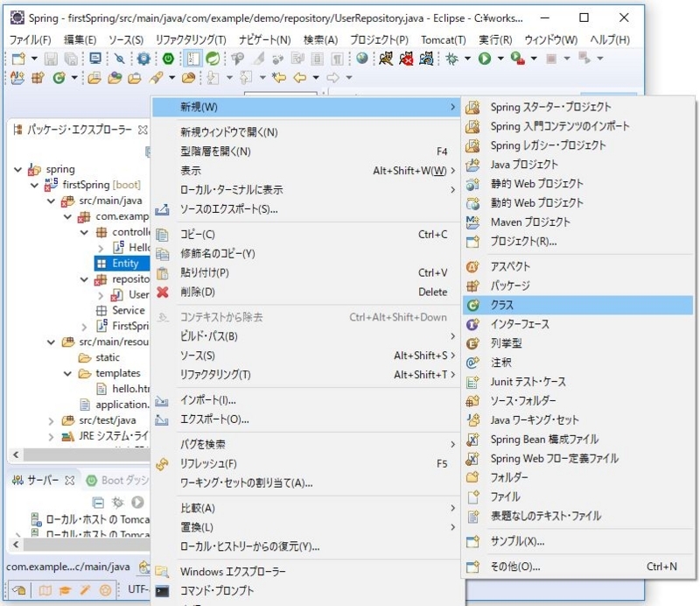Click the ソース・フォルダー icon
Viewport: 700px width, 606px height.
pos(472,401)
